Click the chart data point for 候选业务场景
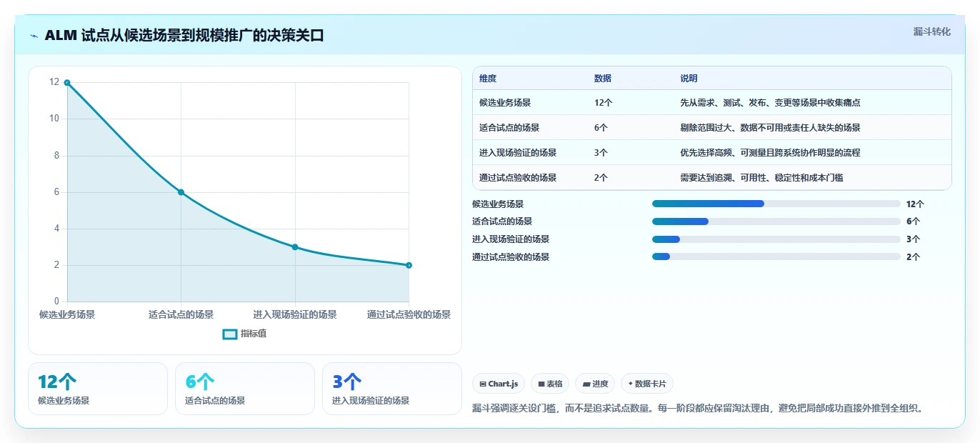Image resolution: width=980 pixels, height=443 pixels. (x=67, y=83)
